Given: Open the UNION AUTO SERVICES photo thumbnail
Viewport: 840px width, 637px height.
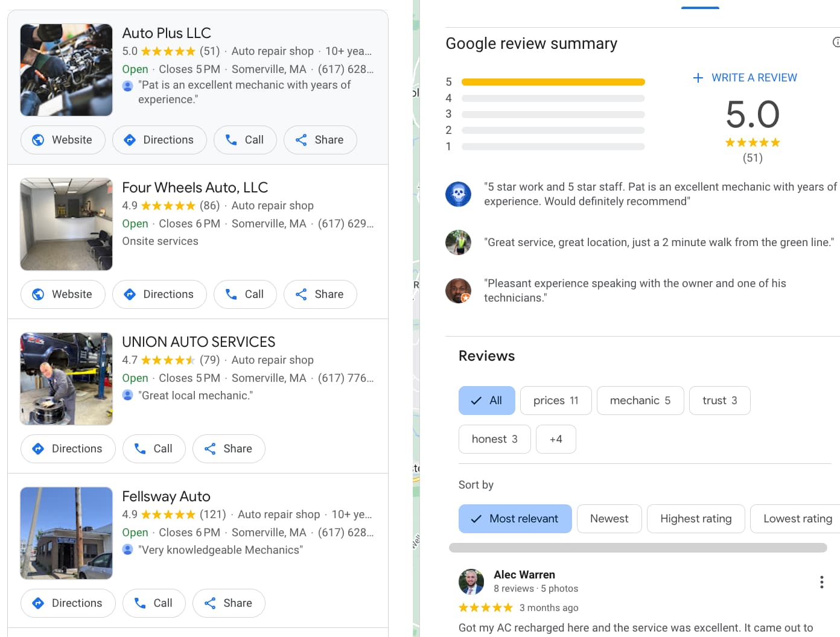Looking at the screenshot, I should (66, 379).
